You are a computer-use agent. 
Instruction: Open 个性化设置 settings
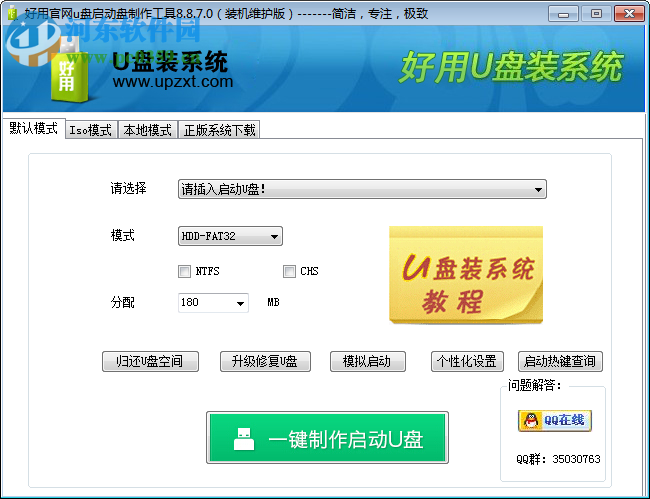click(467, 361)
